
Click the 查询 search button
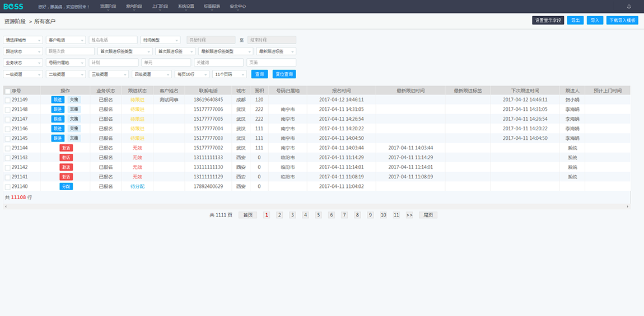pyautogui.click(x=260, y=74)
